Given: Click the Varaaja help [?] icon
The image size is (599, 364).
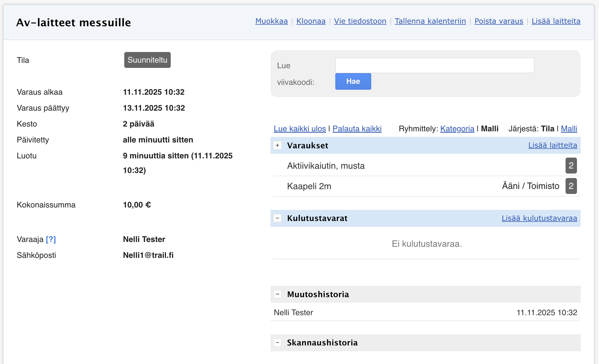Looking at the screenshot, I should click(51, 239).
